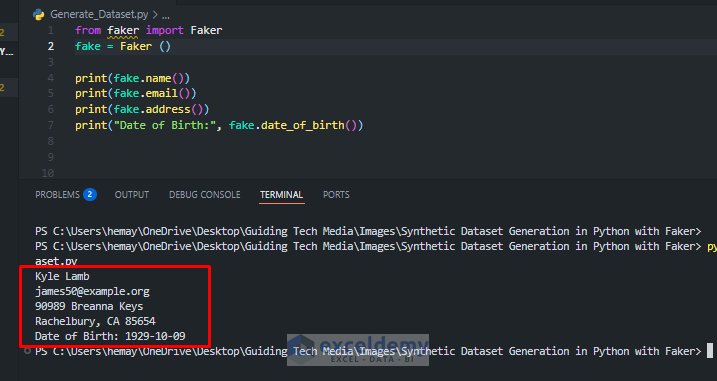Click the print(fake.email()) line
This screenshot has height=381, width=717.
136,93
